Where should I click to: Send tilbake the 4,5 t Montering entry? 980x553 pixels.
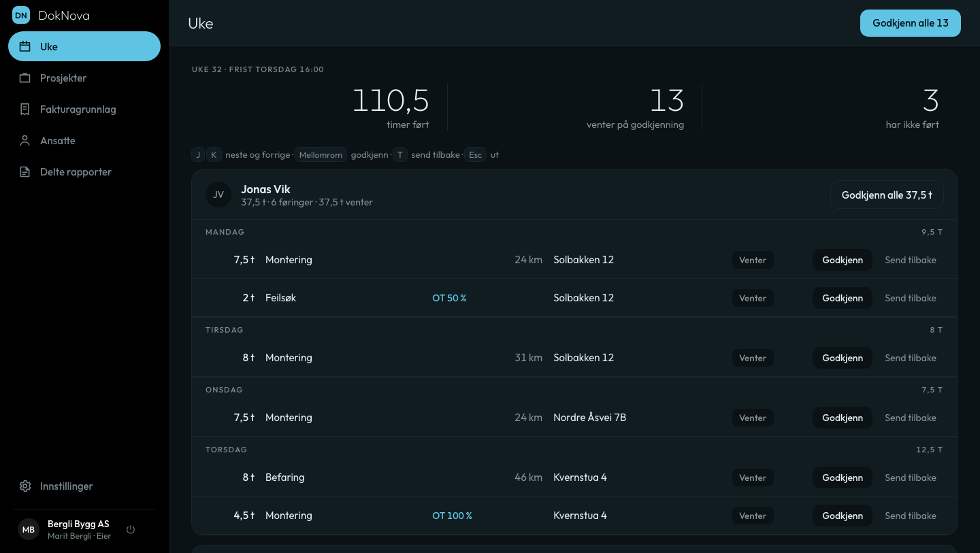911,516
